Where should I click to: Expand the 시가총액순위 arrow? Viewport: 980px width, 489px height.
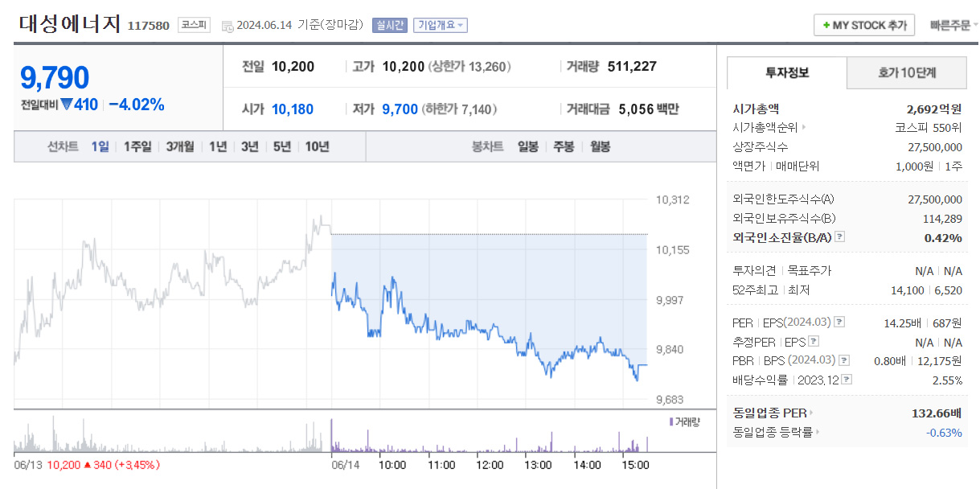point(804,127)
